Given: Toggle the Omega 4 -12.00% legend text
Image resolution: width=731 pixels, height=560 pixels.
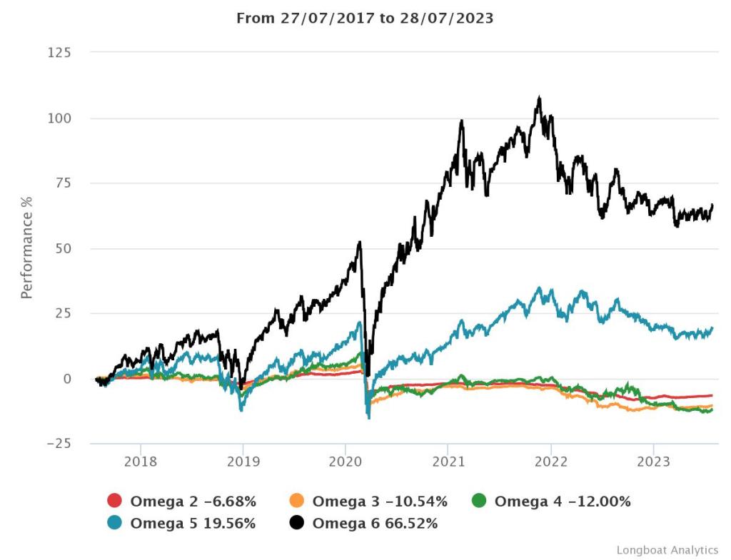Looking at the screenshot, I should click(x=563, y=502).
